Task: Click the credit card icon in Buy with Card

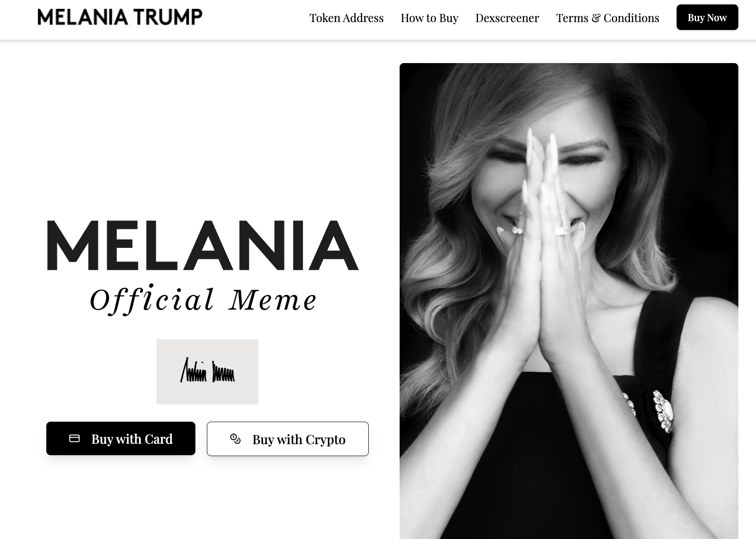Action: click(x=75, y=438)
